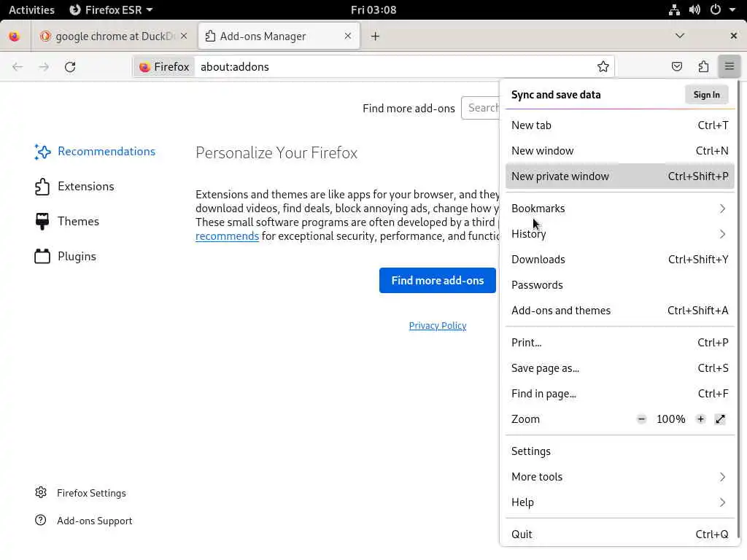Open Passwords from the menu
The height and width of the screenshot is (560, 747).
click(620, 285)
